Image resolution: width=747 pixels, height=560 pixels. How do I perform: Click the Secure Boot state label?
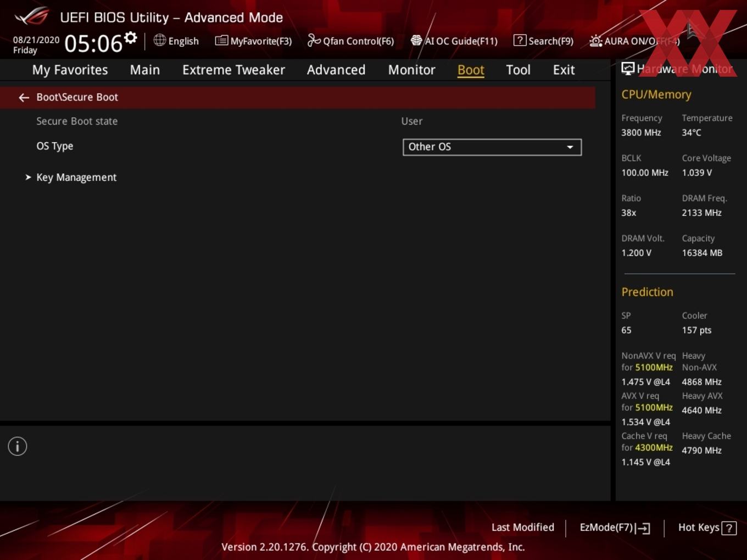[x=77, y=121]
